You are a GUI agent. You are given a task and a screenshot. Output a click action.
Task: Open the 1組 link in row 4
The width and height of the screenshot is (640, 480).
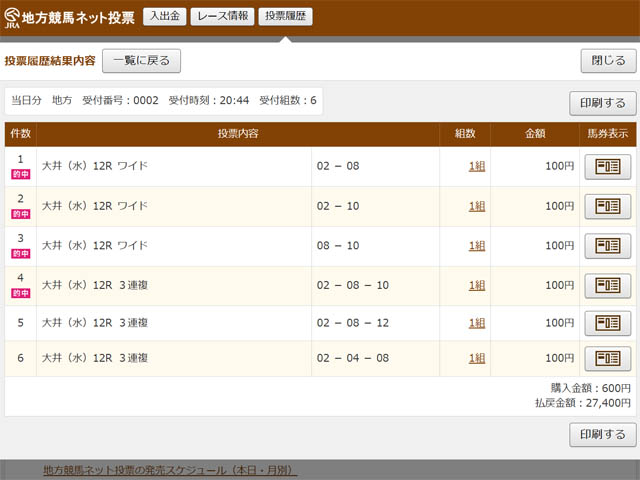[477, 284]
